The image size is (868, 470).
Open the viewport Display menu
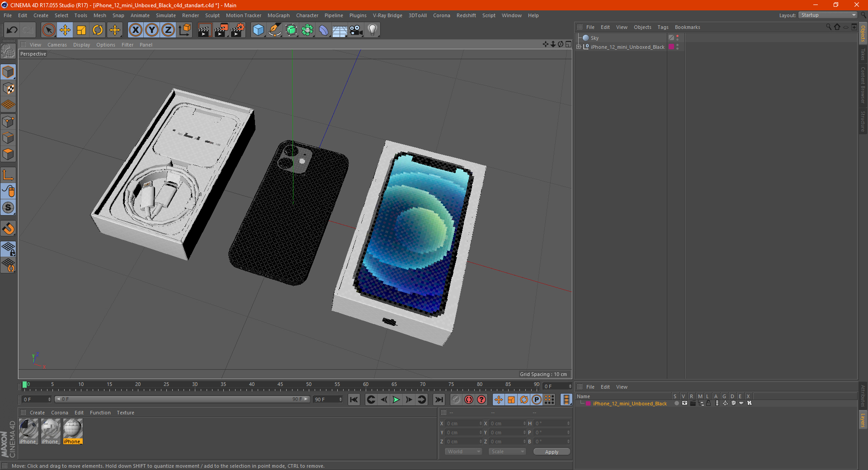[x=81, y=45]
